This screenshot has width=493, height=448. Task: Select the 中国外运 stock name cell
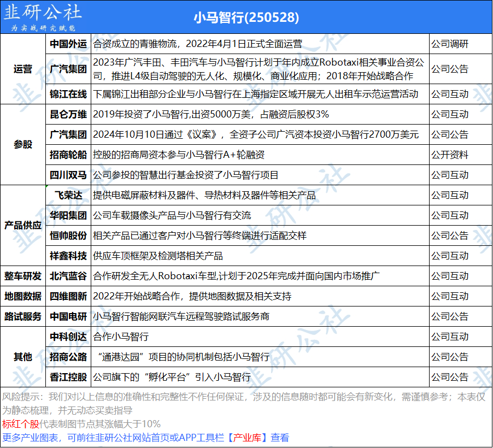click(68, 44)
